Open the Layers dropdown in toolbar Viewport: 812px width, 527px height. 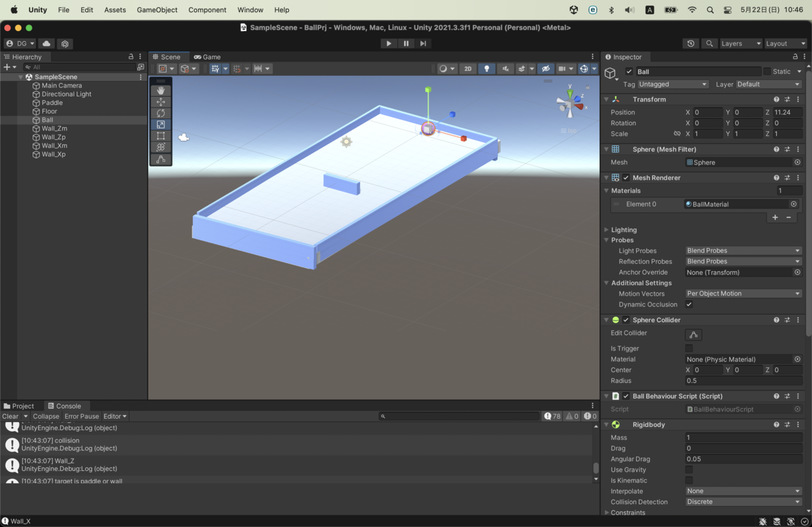point(740,43)
